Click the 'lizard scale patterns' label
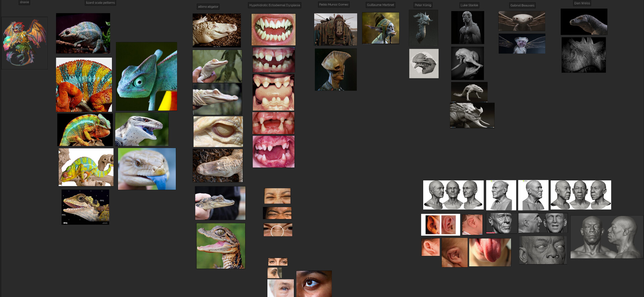The height and width of the screenshot is (297, 644). (100, 3)
